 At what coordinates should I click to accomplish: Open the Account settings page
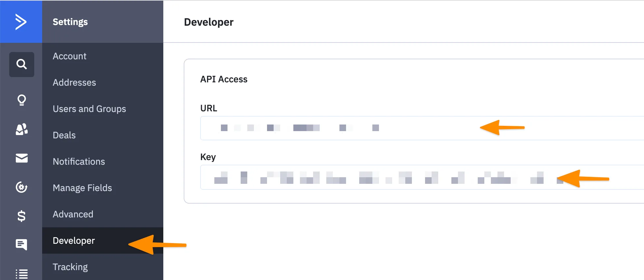tap(69, 56)
